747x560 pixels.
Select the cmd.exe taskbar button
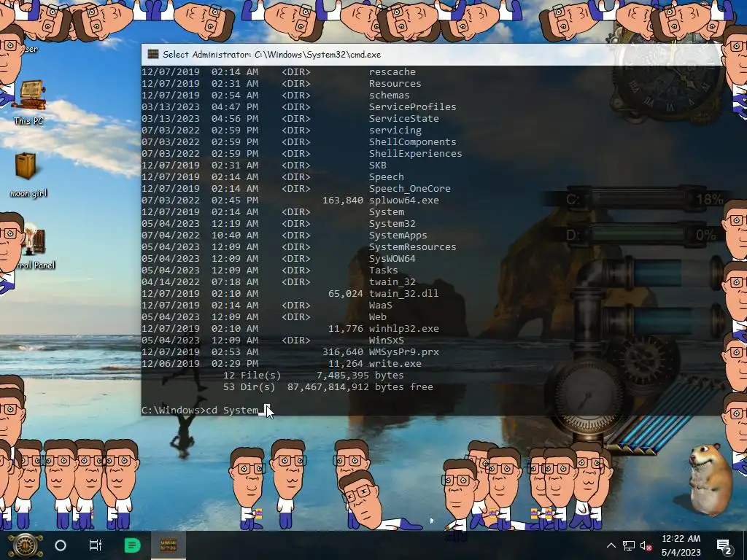pos(169,545)
